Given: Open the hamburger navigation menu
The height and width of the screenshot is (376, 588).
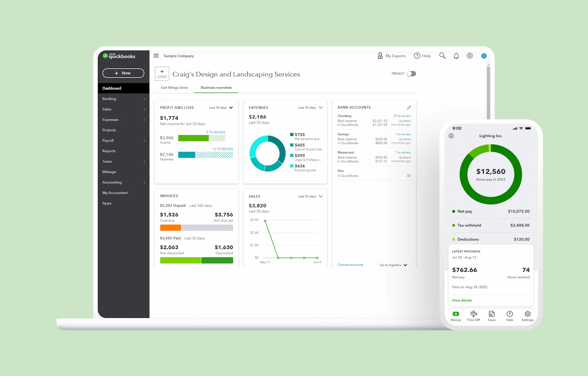Looking at the screenshot, I should (x=156, y=56).
